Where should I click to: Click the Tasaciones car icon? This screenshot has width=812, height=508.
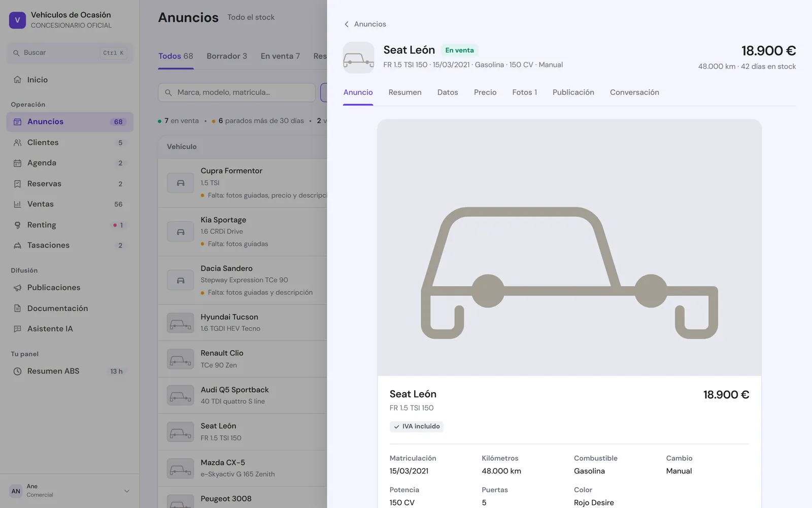click(x=17, y=245)
